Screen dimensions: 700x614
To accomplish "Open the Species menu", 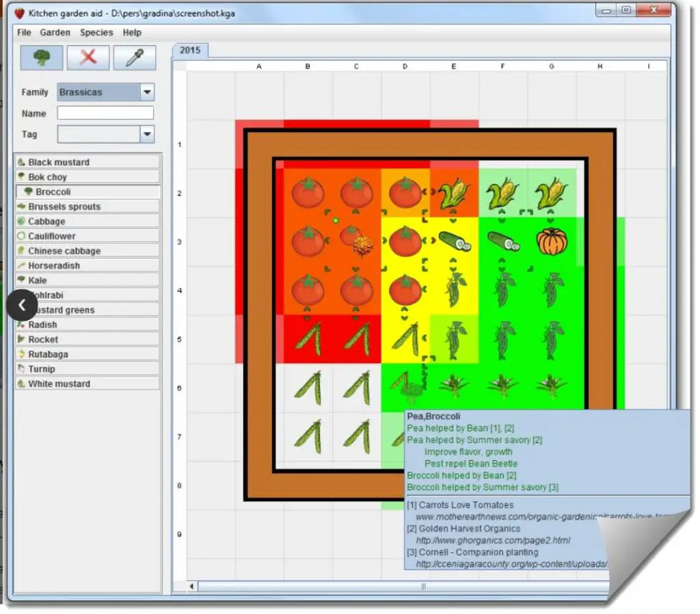I will 96,32.
